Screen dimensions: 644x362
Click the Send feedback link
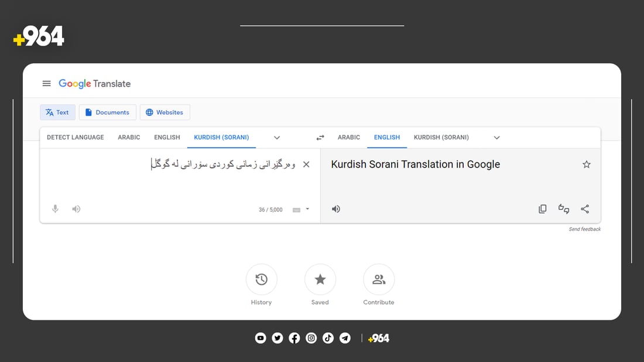pyautogui.click(x=585, y=229)
